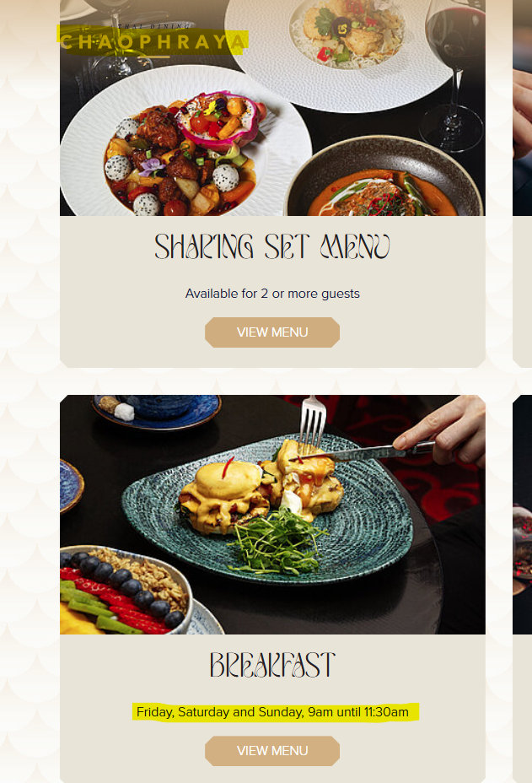The width and height of the screenshot is (532, 783).
Task: Click the Thai Dining tagline above the logo
Action: click(154, 26)
